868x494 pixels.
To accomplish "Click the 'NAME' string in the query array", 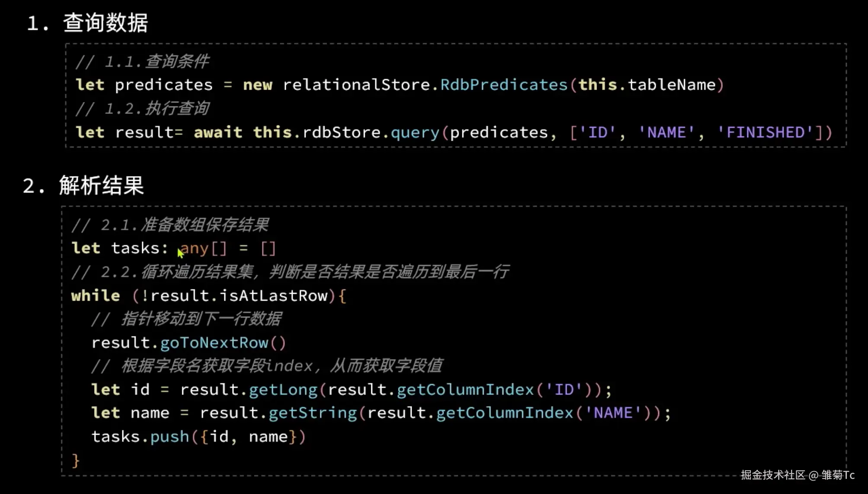I will pyautogui.click(x=666, y=132).
